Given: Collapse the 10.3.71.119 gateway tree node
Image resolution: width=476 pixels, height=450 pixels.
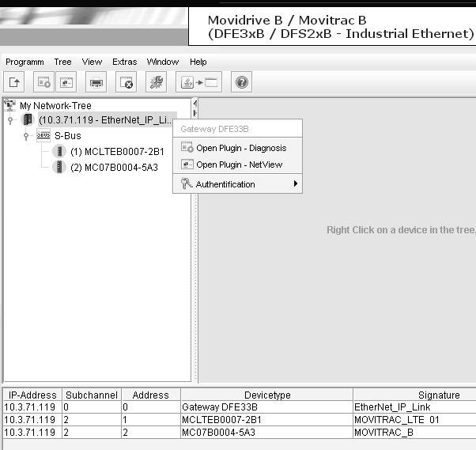Looking at the screenshot, I should point(10,120).
